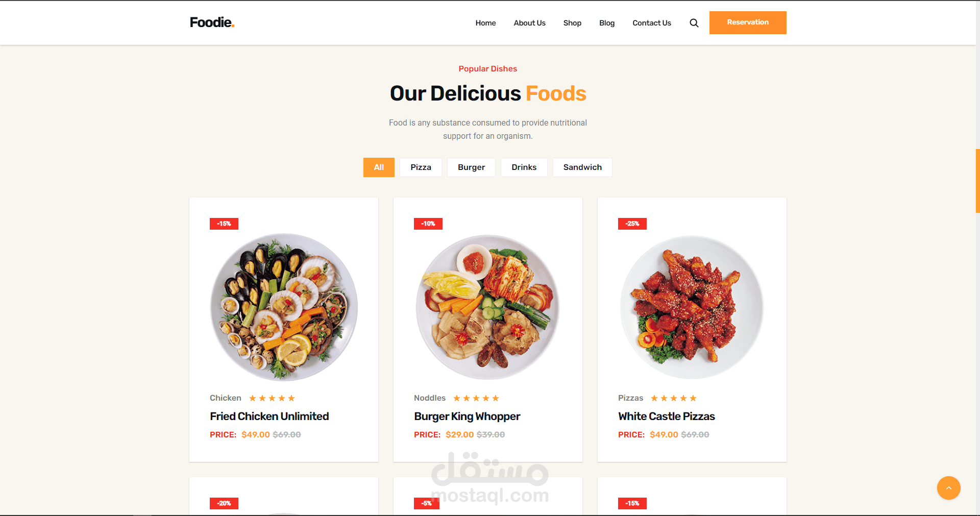Click the page vertical scrollbar thumb

[977, 181]
